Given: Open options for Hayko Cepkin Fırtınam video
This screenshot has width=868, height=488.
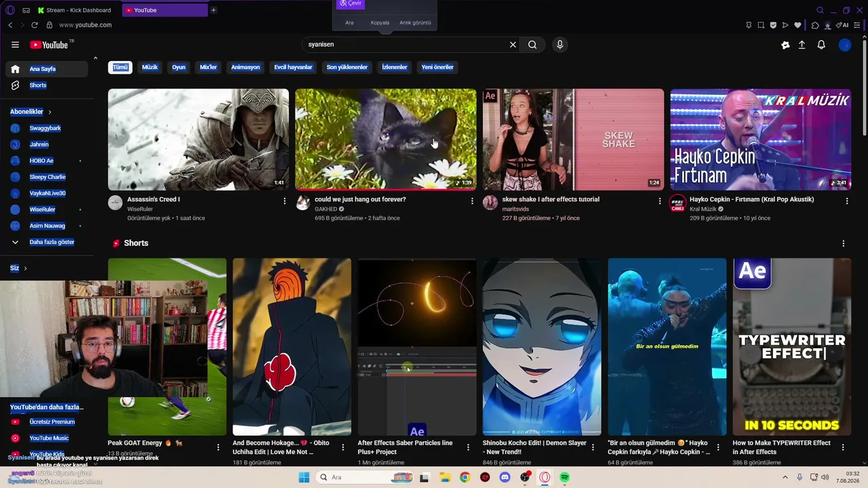Looking at the screenshot, I should pyautogui.click(x=847, y=201).
